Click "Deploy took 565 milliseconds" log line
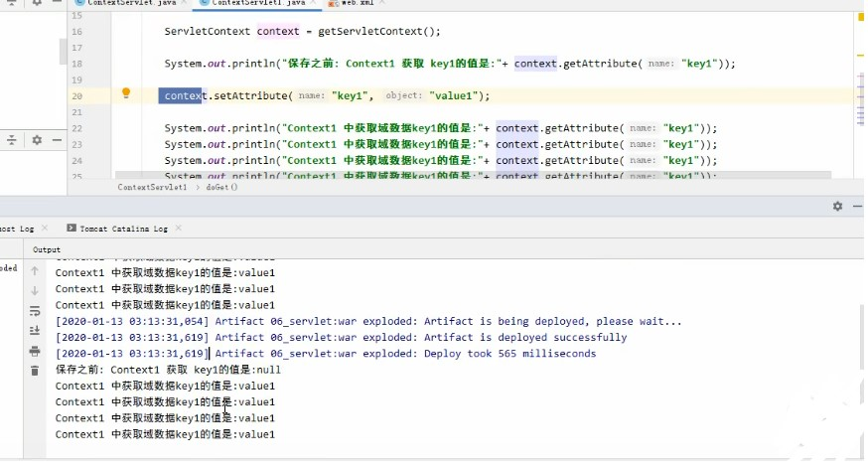 (x=326, y=354)
